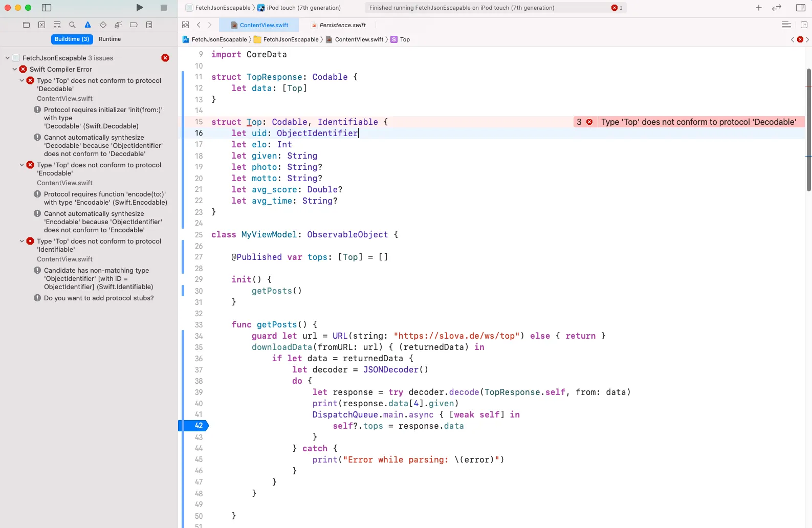Open ContentView.swift in jump bar

click(x=354, y=39)
